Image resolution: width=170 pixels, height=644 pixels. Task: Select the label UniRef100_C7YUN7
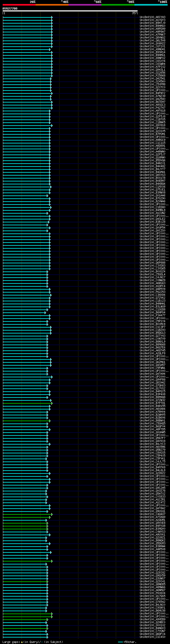pos(152,631)
